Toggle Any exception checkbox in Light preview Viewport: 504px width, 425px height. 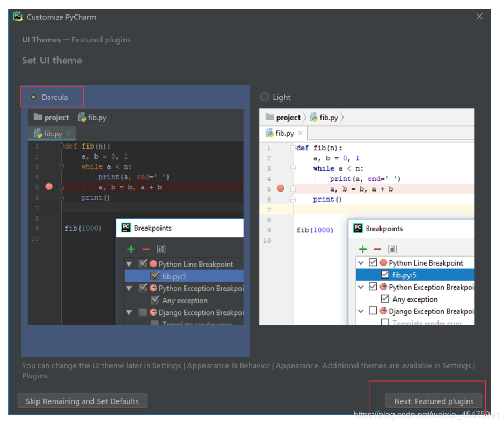click(x=385, y=299)
